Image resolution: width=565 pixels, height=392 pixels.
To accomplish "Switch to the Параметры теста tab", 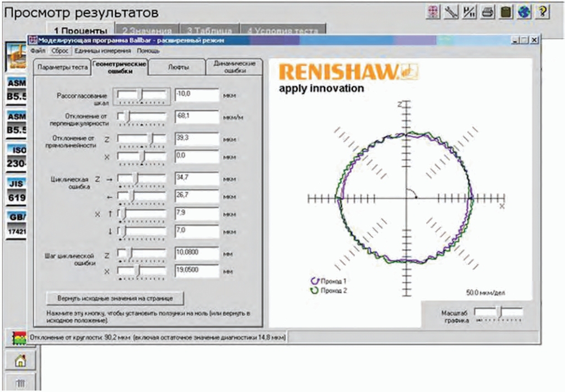I will (62, 67).
